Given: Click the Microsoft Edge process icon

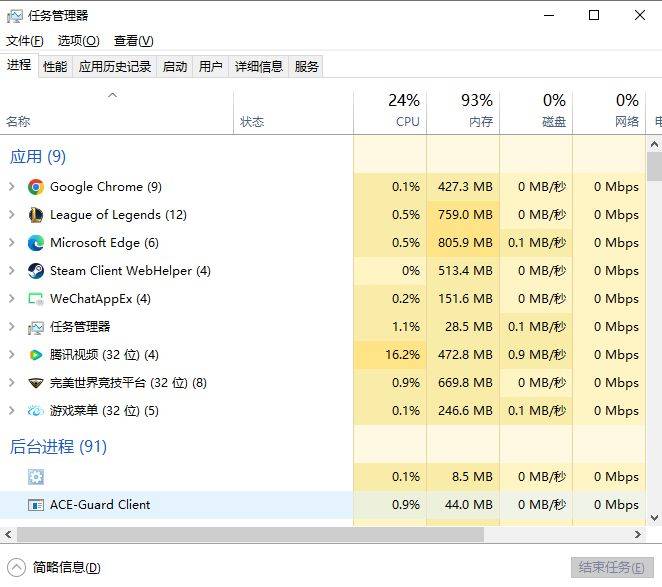Looking at the screenshot, I should [x=36, y=243].
